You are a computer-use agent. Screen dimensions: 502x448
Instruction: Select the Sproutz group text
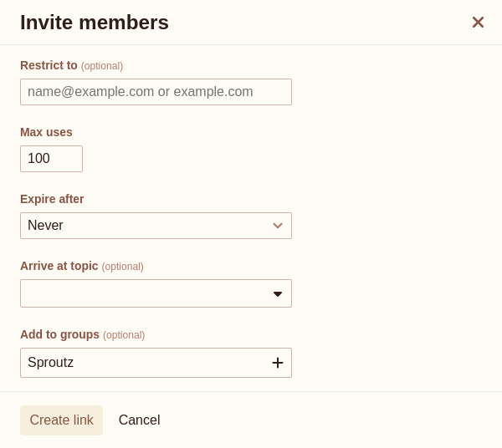pyautogui.click(x=50, y=363)
